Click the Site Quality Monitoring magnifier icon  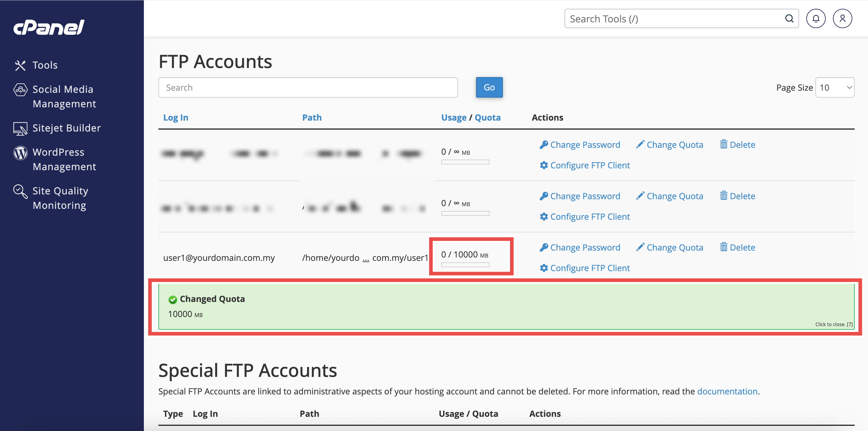pos(20,191)
